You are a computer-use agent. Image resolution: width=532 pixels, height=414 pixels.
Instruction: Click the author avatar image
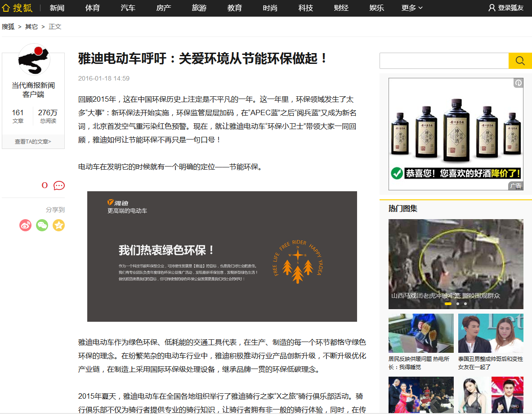pyautogui.click(x=34, y=60)
